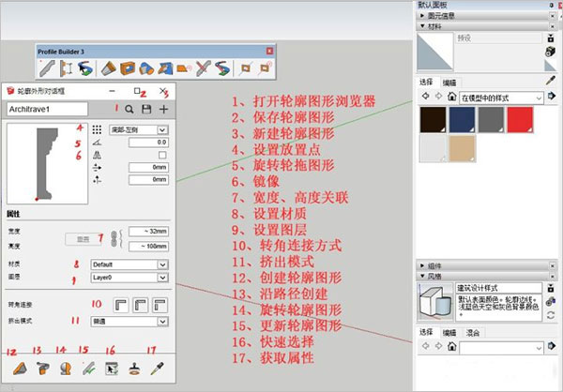Select the first corner connection style
The image size is (563, 392).
coord(121,305)
